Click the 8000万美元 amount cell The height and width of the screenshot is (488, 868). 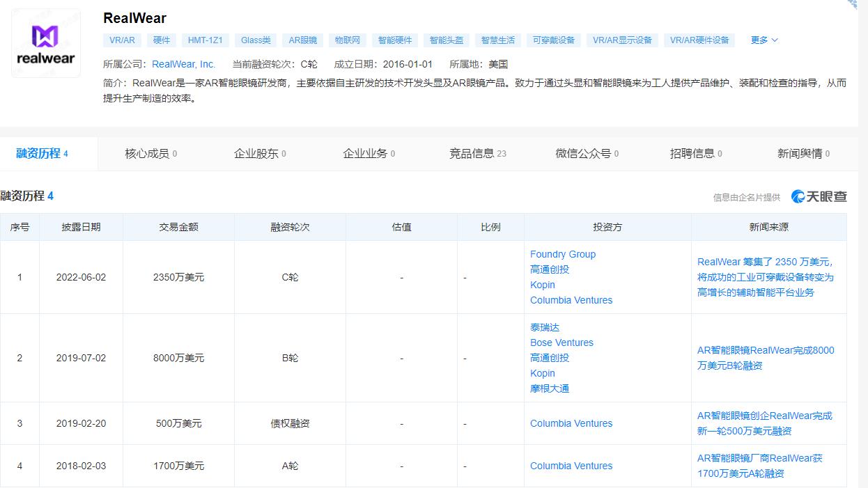click(178, 358)
